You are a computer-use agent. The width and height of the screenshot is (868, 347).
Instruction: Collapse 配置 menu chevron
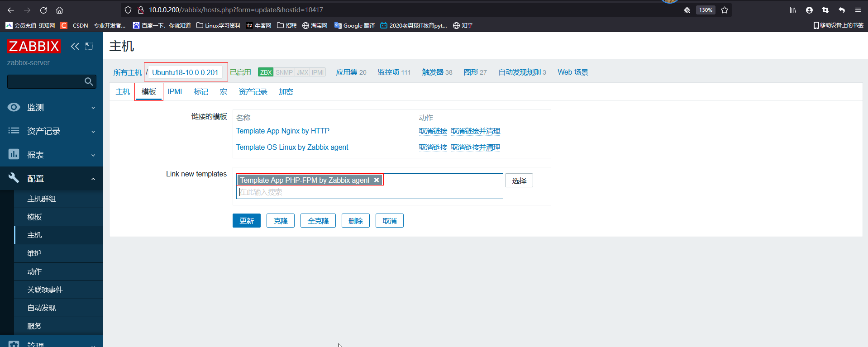[x=93, y=179]
